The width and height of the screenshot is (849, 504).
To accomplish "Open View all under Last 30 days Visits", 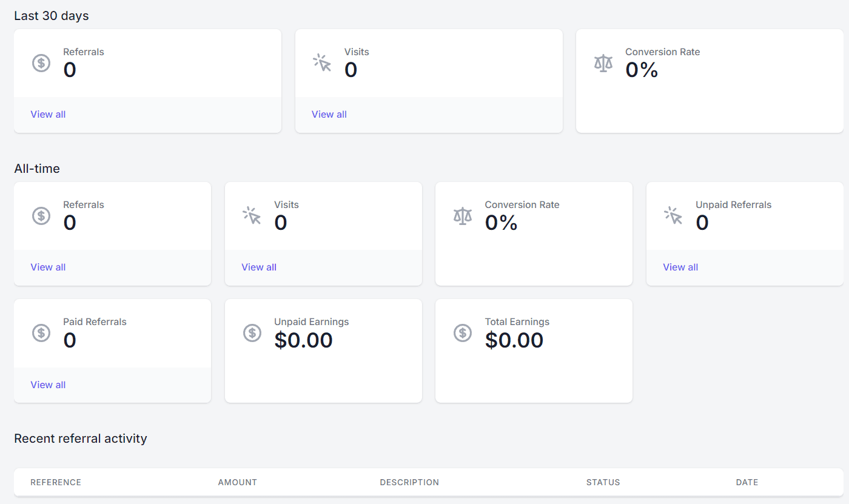I will tap(329, 115).
